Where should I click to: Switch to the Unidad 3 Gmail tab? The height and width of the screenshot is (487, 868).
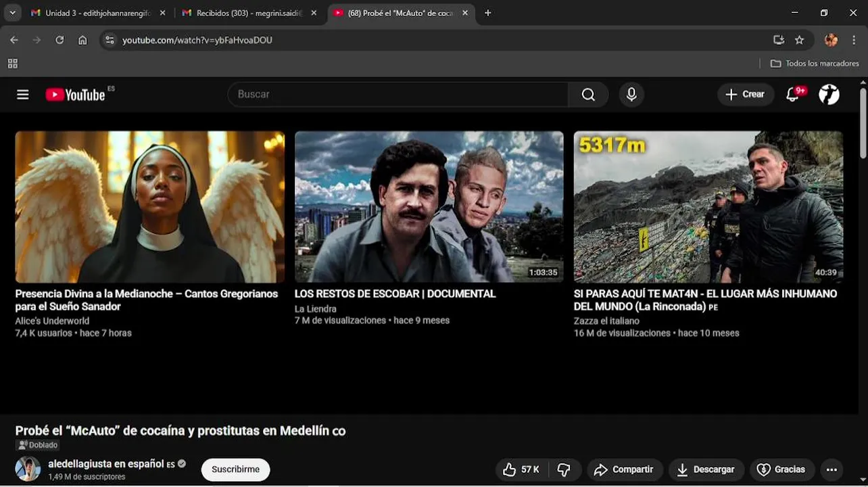coord(98,13)
